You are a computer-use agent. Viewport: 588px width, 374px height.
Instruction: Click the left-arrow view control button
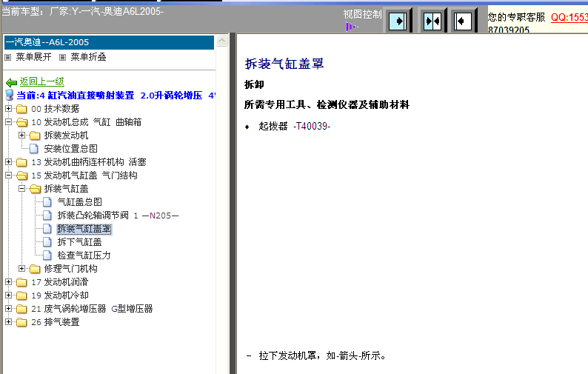coord(463,21)
